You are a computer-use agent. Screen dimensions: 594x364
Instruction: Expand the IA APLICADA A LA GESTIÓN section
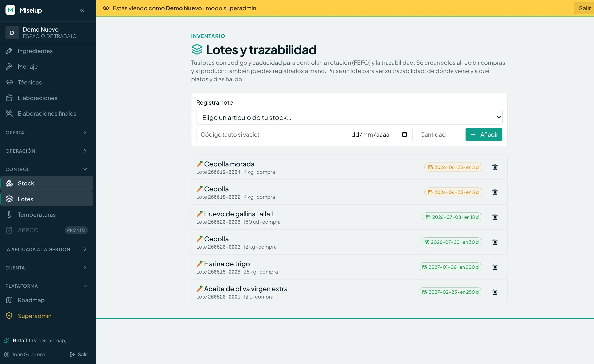(x=46, y=249)
